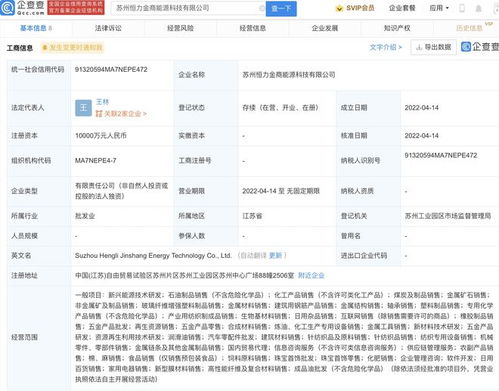Click 导出数据 export button
The image size is (499, 391).
point(433,47)
